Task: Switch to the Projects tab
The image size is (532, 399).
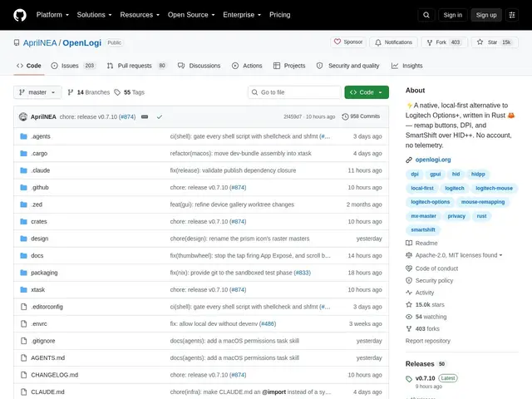Action: (x=289, y=66)
